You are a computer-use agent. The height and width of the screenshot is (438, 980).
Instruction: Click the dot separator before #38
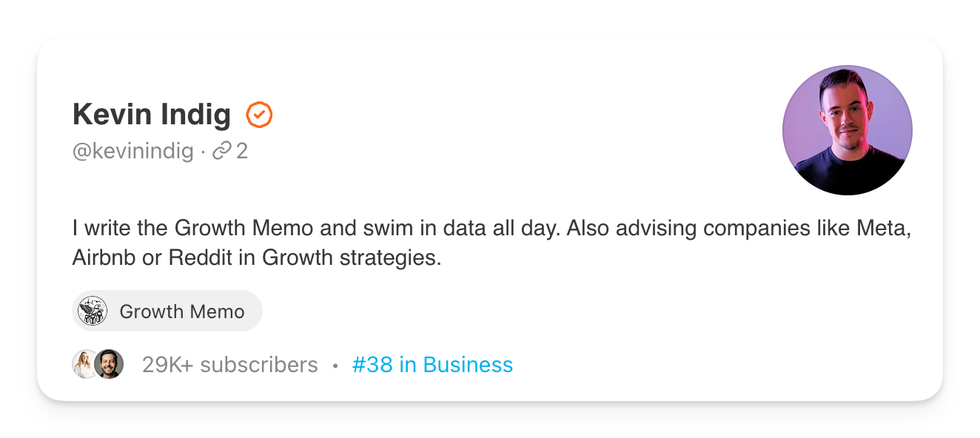(335, 365)
